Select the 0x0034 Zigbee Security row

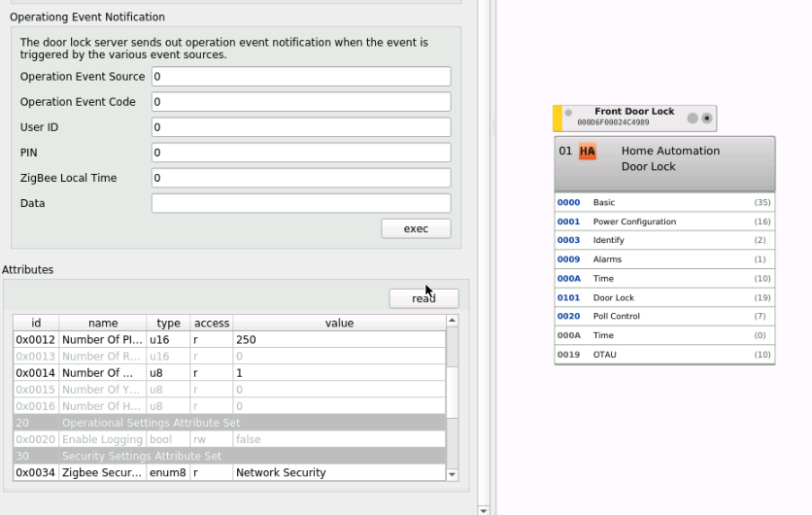[x=229, y=472]
